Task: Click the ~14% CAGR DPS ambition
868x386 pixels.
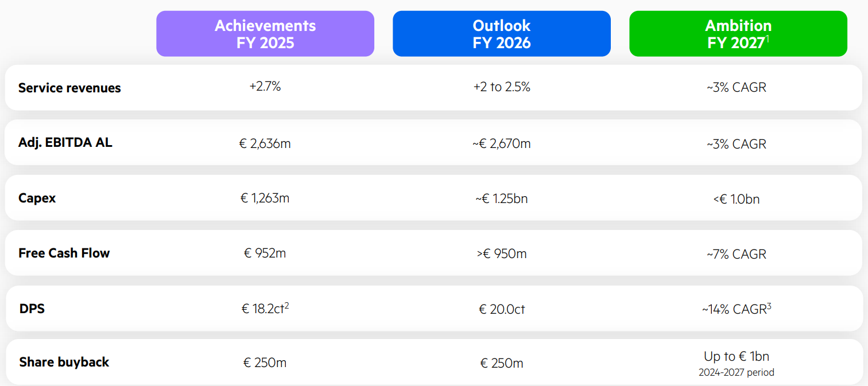Action: 737,309
